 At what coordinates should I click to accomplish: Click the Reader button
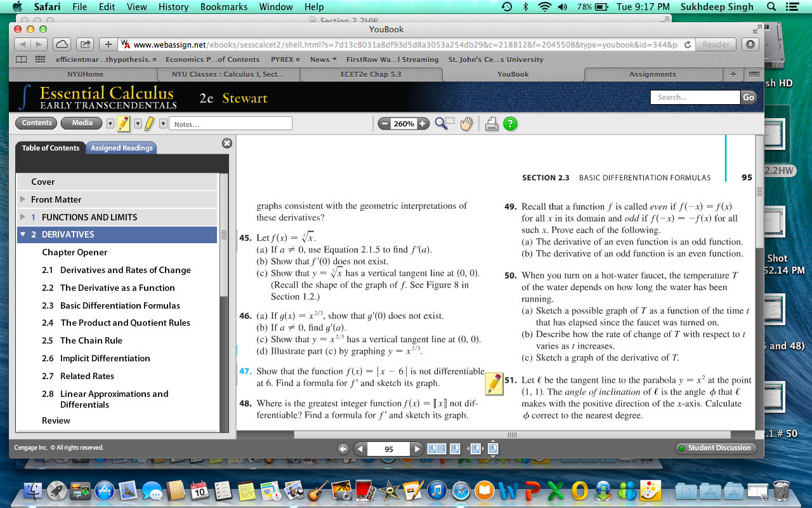coord(716,44)
